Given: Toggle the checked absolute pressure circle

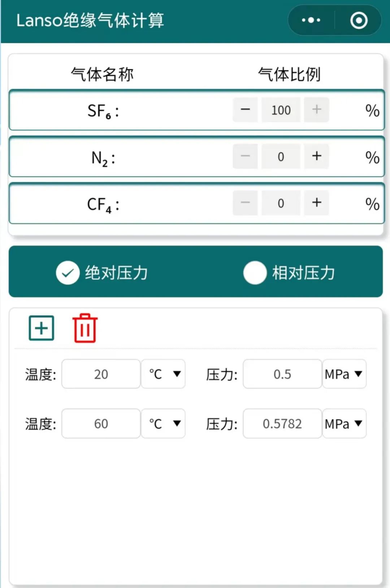Looking at the screenshot, I should [68, 273].
